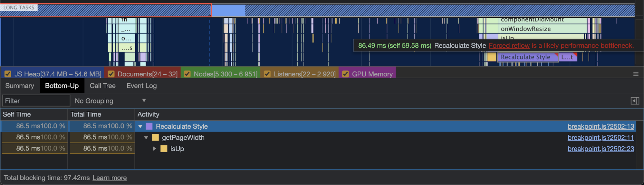Uncheck the Documents counter checkbox
The width and height of the screenshot is (644, 185).
111,74
